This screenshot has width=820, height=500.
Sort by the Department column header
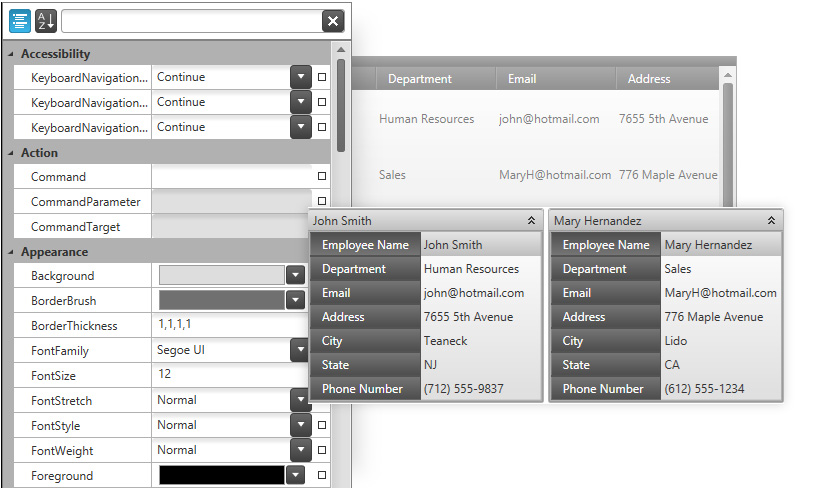coord(420,79)
